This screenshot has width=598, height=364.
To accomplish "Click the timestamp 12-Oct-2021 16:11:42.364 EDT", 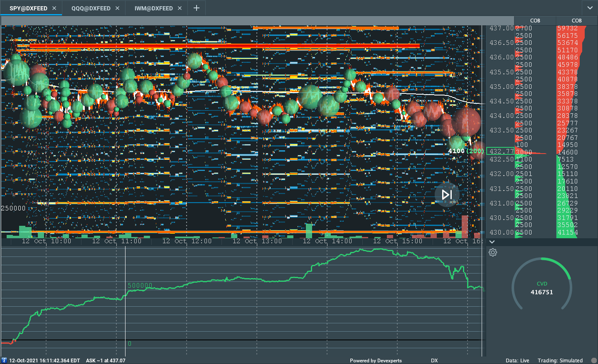I will pos(44,361).
